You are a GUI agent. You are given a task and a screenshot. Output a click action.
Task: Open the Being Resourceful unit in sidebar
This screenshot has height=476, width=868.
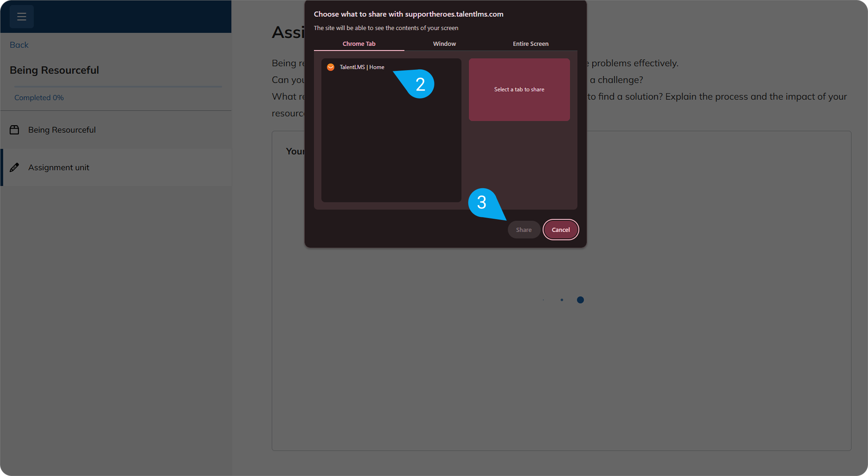coord(116,130)
